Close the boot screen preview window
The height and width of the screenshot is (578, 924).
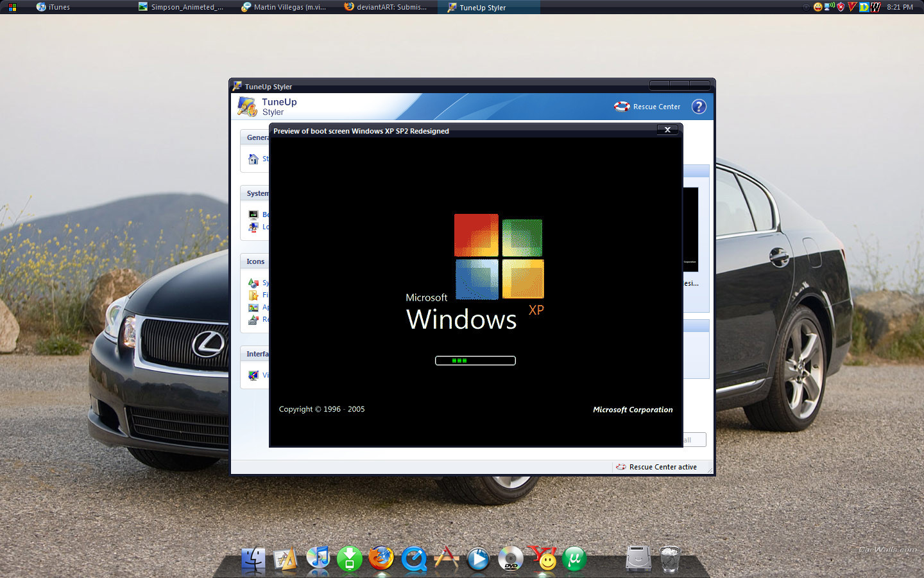(x=667, y=130)
